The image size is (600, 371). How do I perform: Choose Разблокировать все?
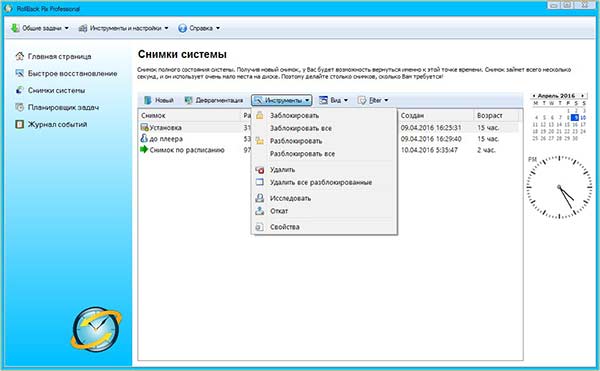pyautogui.click(x=324, y=154)
